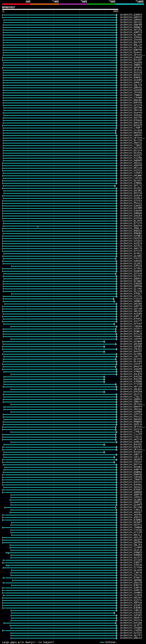This screenshot has height=644, width=146.
Task: Open hit UniRef100_Q3MGG5
Action: pyautogui.click(x=131, y=58)
